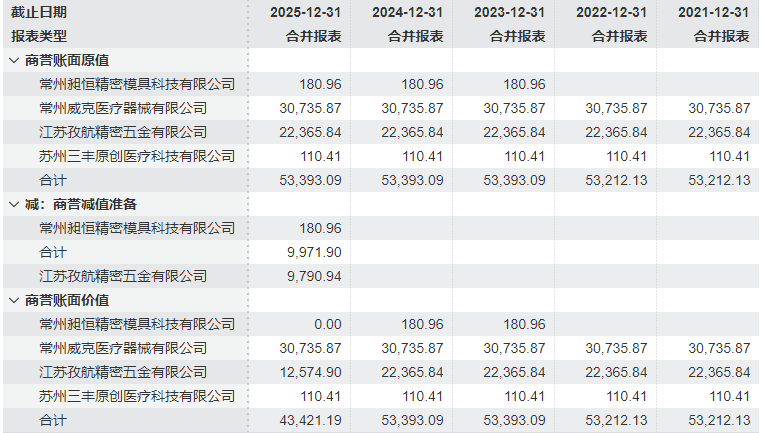Select 江苏孜航精密五金有限公司 row under 商誉账面价值
This screenshot has height=433, width=765.
pos(381,373)
